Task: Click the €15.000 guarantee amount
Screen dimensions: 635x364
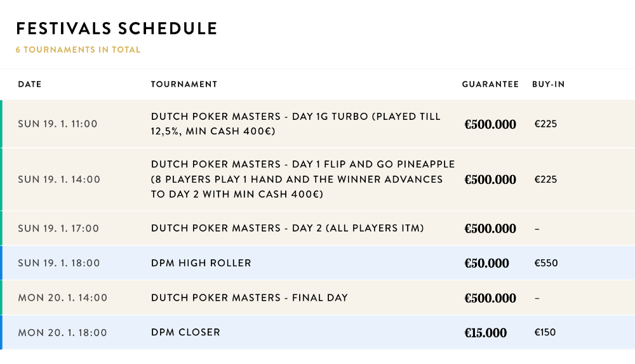Action: click(x=485, y=333)
